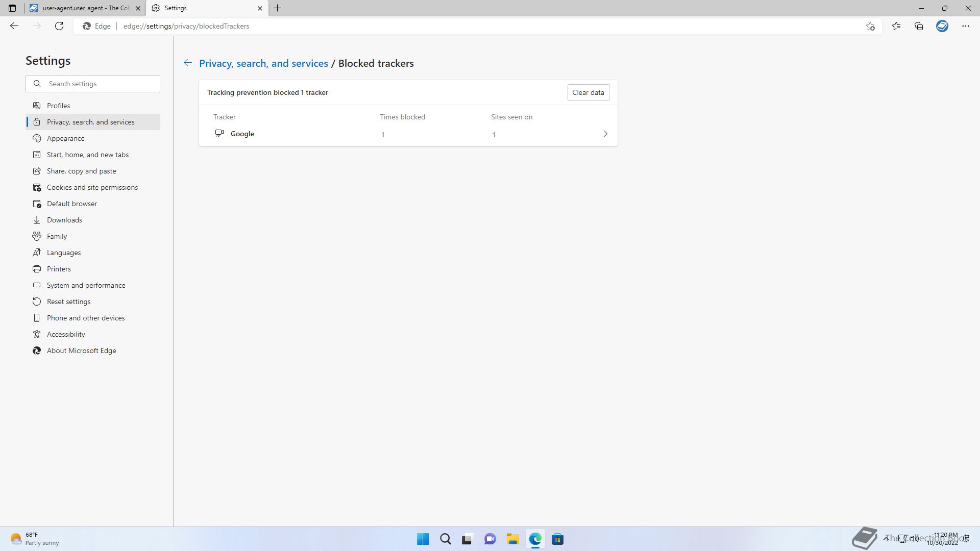Click the Sites seen on column header

coord(511,117)
